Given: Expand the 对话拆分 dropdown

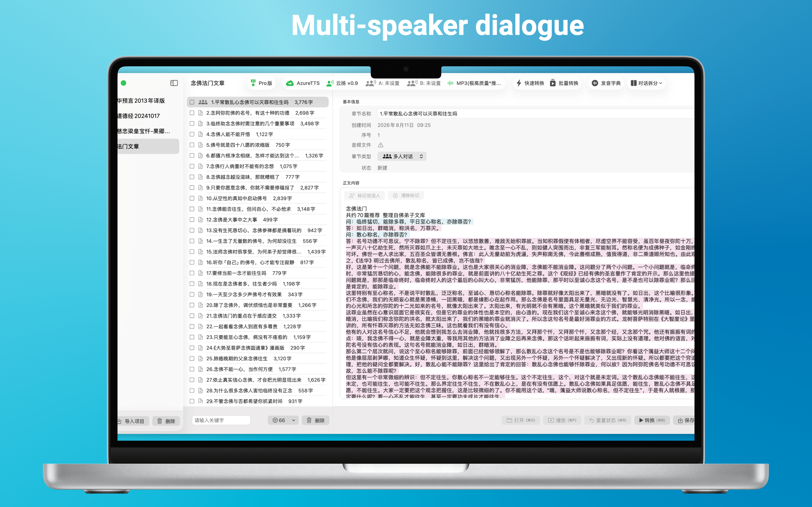Looking at the screenshot, I should 646,83.
